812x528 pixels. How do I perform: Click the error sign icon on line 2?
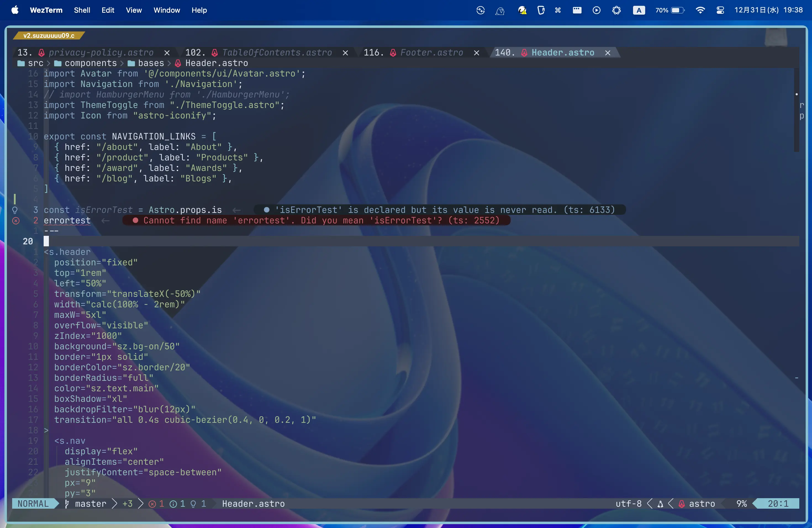[16, 221]
